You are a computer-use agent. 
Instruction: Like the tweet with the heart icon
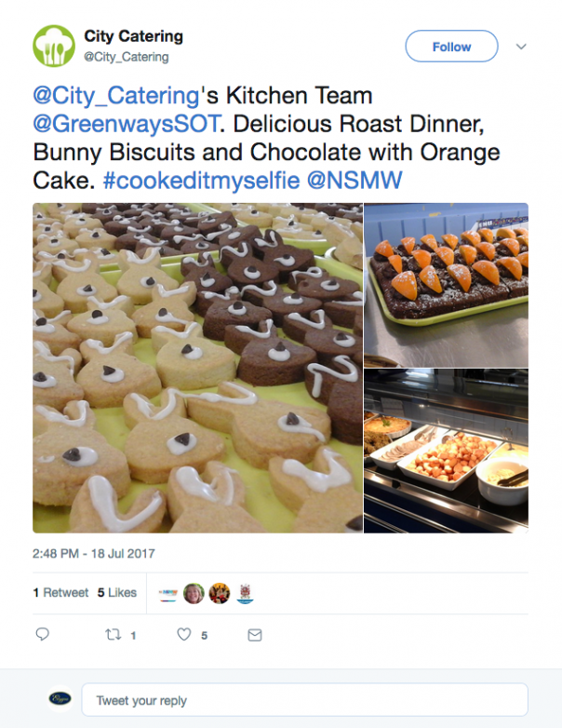[x=184, y=635]
